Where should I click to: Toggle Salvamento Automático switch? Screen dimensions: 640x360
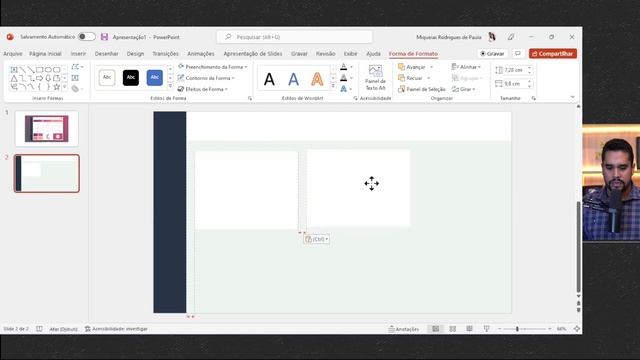tap(87, 37)
